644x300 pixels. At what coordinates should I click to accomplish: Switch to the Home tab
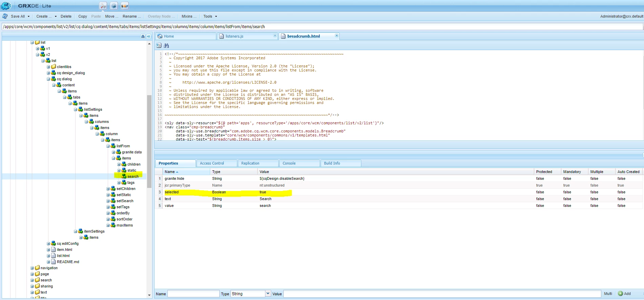186,36
